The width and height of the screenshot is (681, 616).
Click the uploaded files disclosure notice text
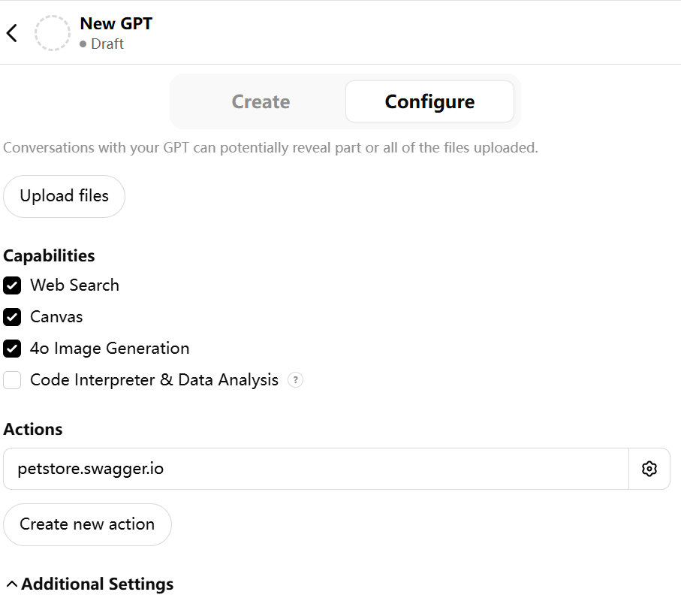270,147
